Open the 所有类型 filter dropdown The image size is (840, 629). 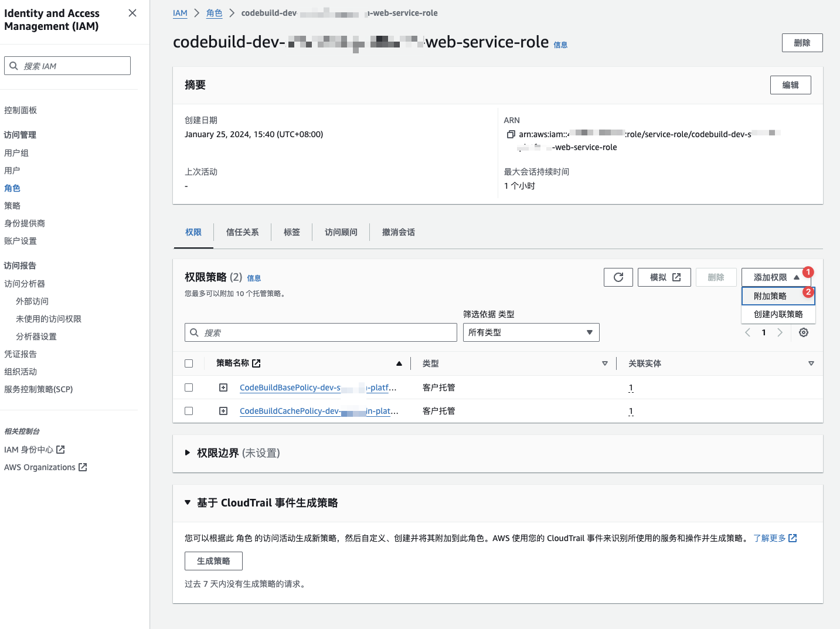click(x=531, y=332)
